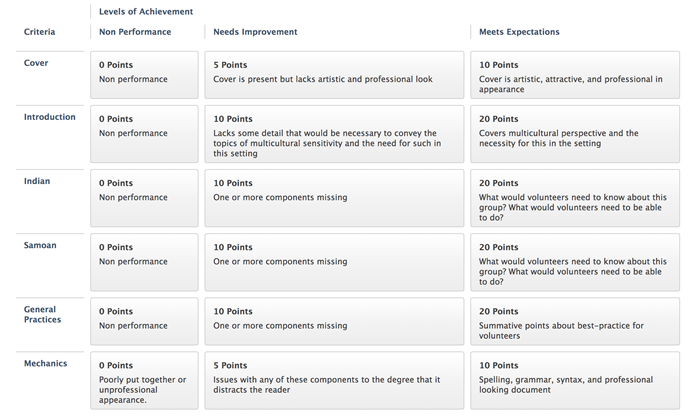Screen dimensions: 700x420
Task: Select Indian 10 Points components missing cell
Action: (334, 199)
